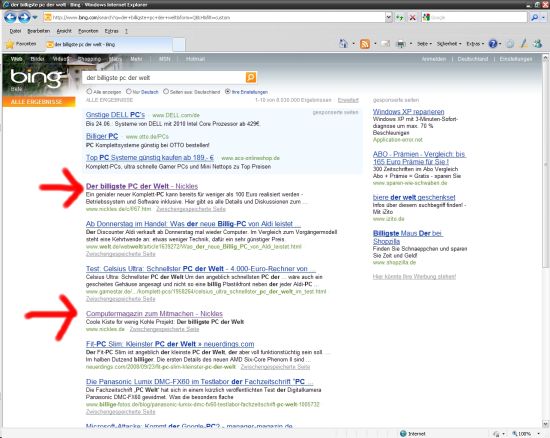This screenshot has height=438, width=550.
Task: Open the Sicherheit toolbar dropdown
Action: [x=449, y=44]
